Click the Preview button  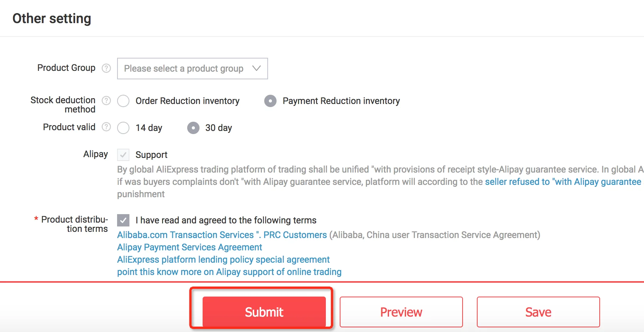(x=401, y=312)
